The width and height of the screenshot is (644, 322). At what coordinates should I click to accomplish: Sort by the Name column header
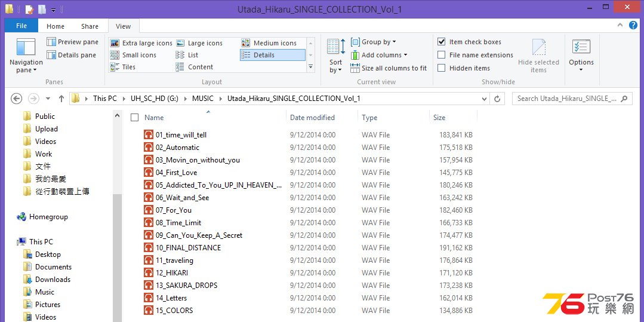tap(154, 118)
